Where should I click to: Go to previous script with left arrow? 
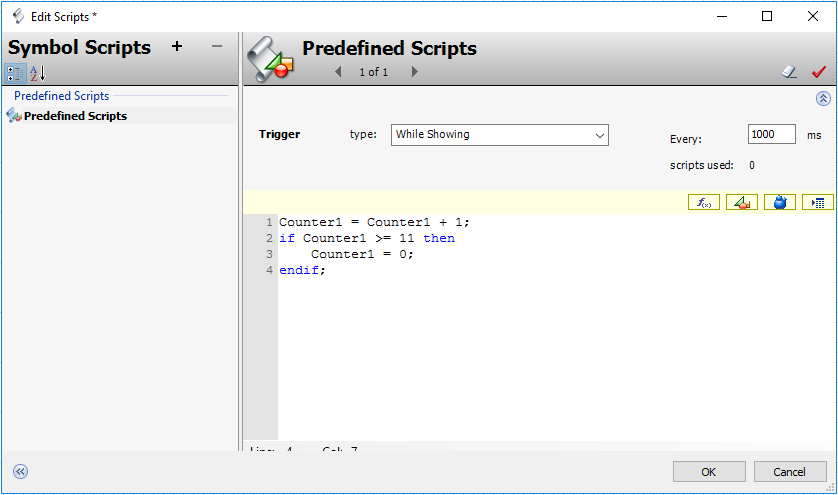click(x=338, y=72)
